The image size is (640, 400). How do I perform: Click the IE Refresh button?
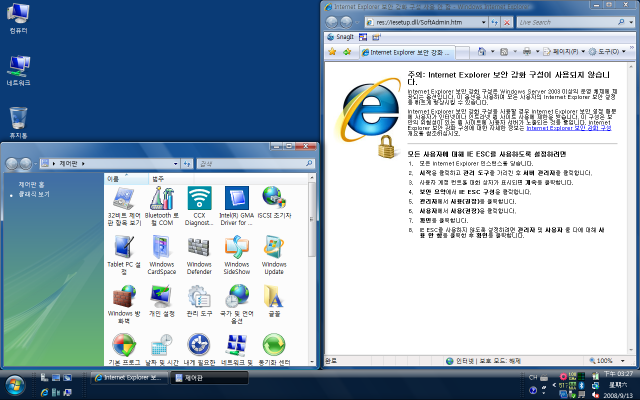pyautogui.click(x=495, y=22)
